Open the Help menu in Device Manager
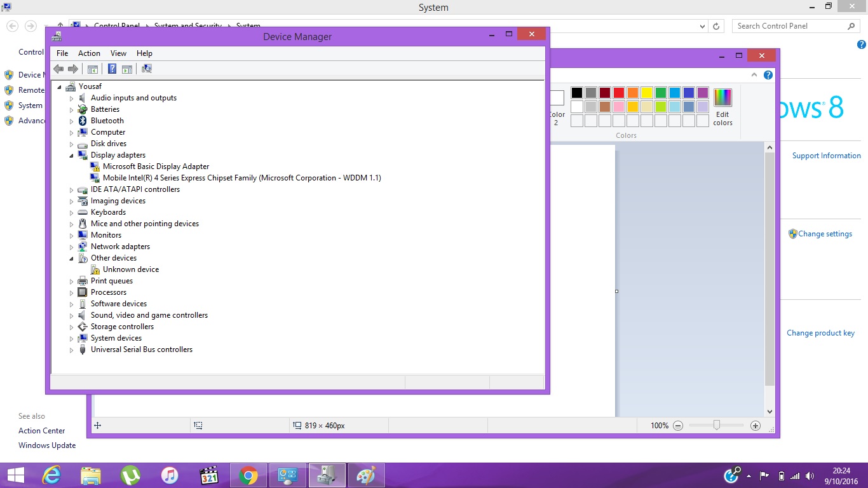This screenshot has height=488, width=868. (x=144, y=53)
